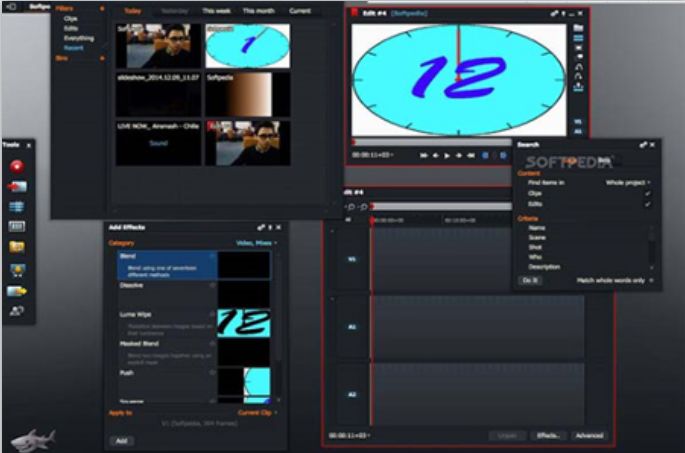The width and height of the screenshot is (685, 453).
Task: Switch to the This week tab
Action: click(x=216, y=11)
